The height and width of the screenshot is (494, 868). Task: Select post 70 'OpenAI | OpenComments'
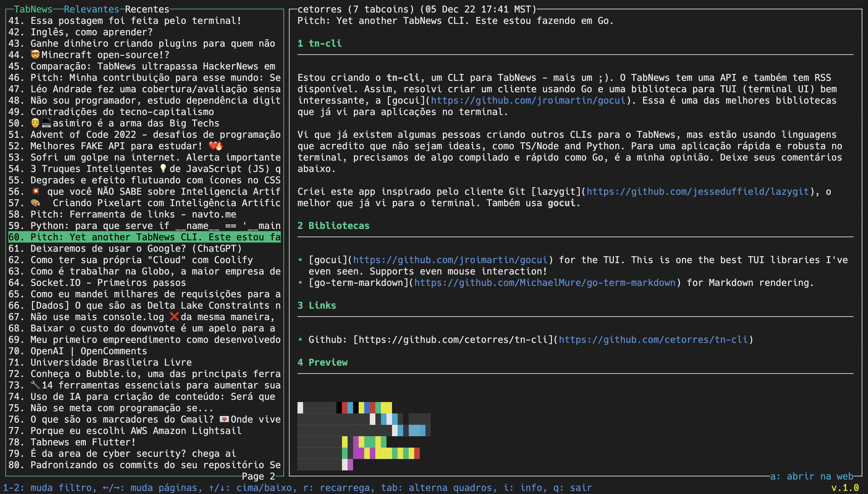[144, 351]
